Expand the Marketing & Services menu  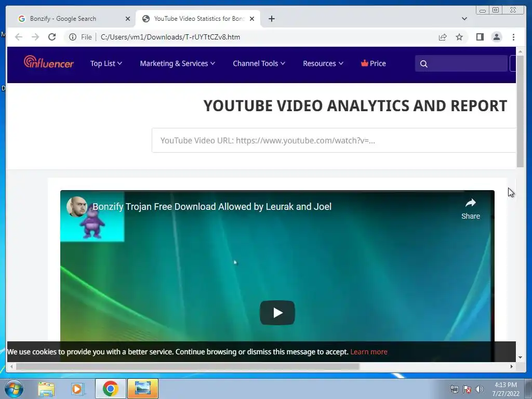point(178,63)
